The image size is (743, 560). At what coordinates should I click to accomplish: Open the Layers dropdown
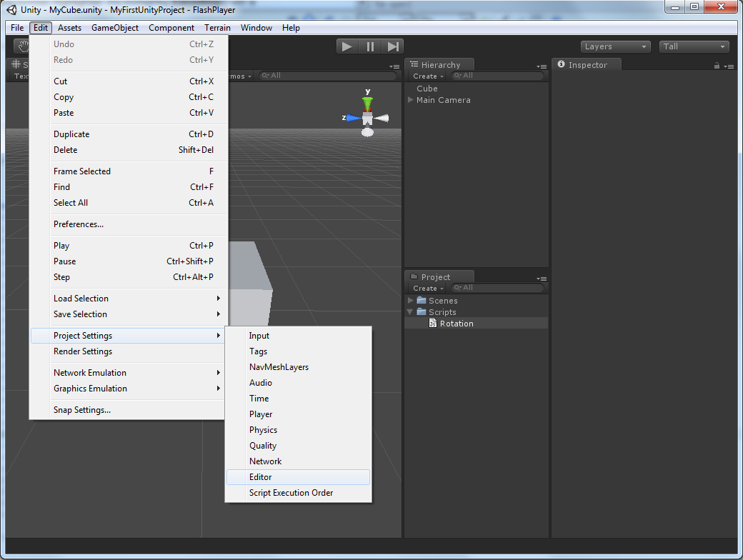[615, 46]
